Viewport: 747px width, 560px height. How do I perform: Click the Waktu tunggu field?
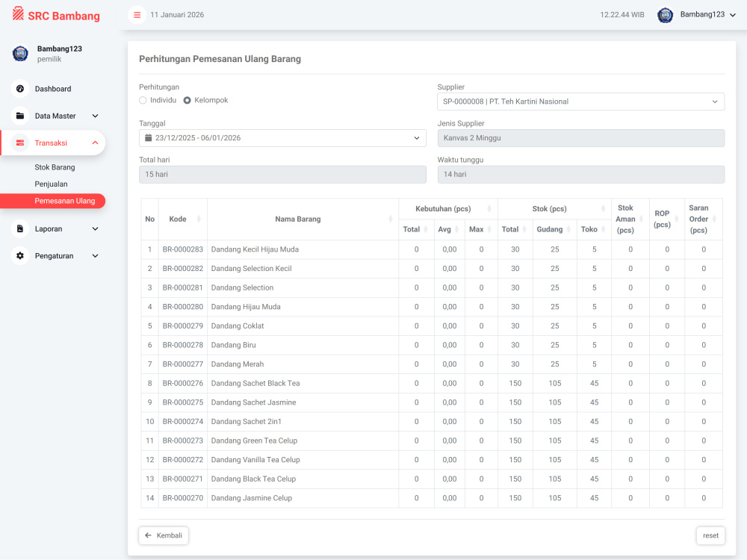click(580, 174)
